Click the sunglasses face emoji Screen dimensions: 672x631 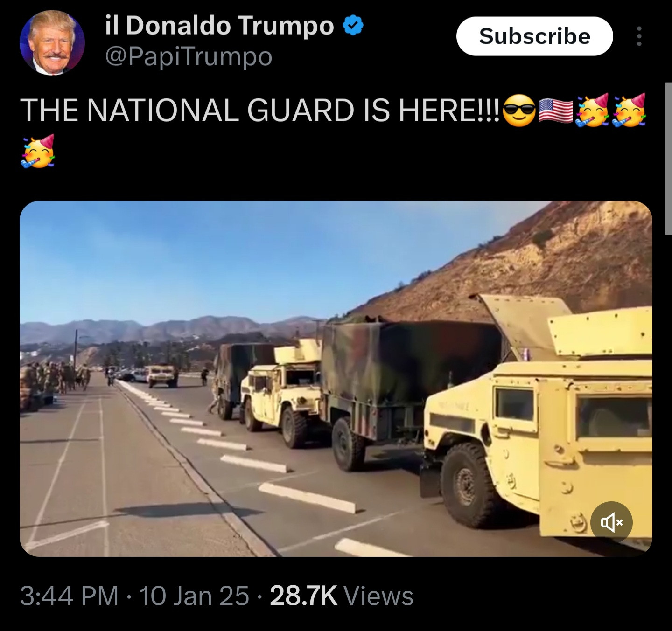coord(519,111)
